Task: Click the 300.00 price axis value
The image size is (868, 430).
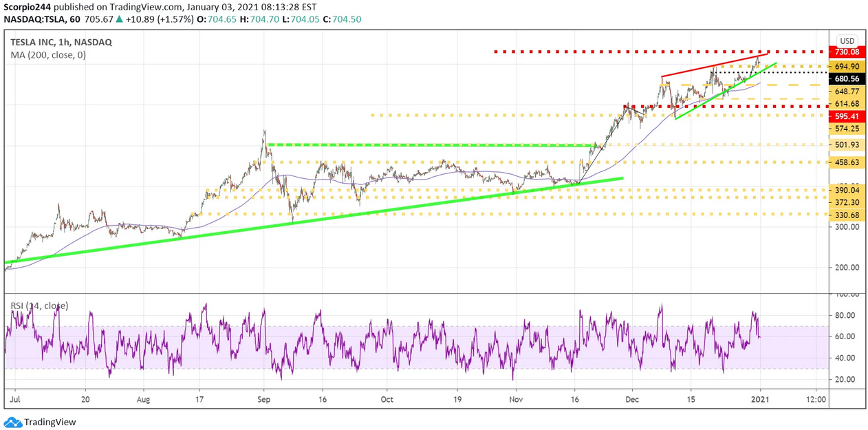Action: [x=847, y=227]
